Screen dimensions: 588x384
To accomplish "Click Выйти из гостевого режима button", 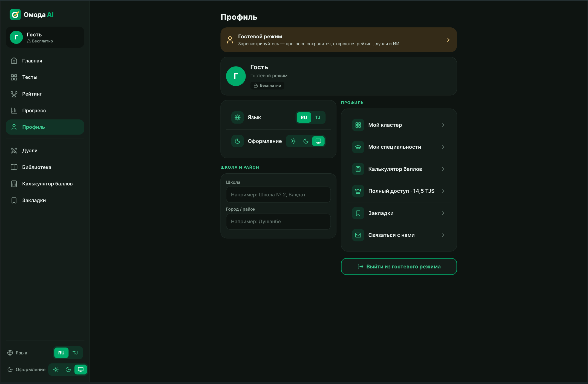I will tap(399, 266).
